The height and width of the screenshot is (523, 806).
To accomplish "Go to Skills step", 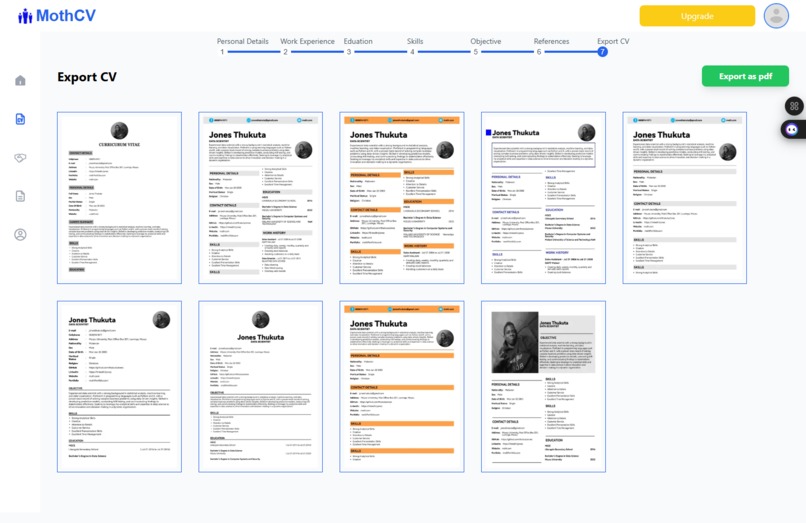I will [415, 41].
